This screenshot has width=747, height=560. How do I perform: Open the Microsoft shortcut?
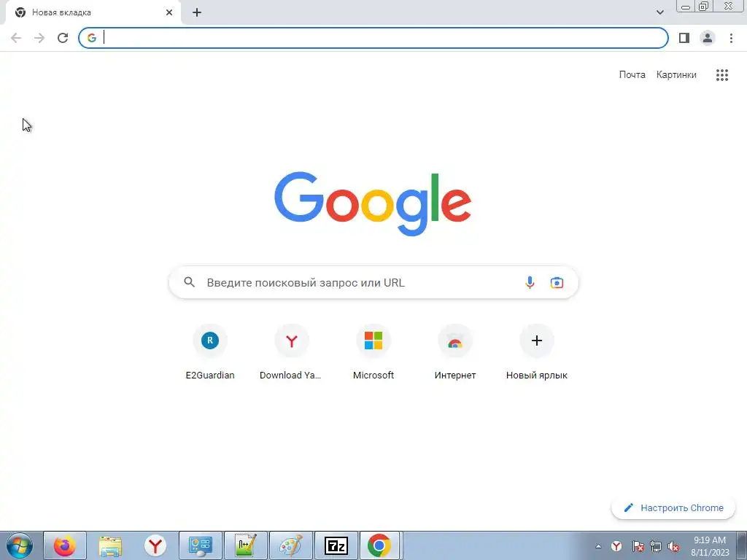(x=373, y=351)
